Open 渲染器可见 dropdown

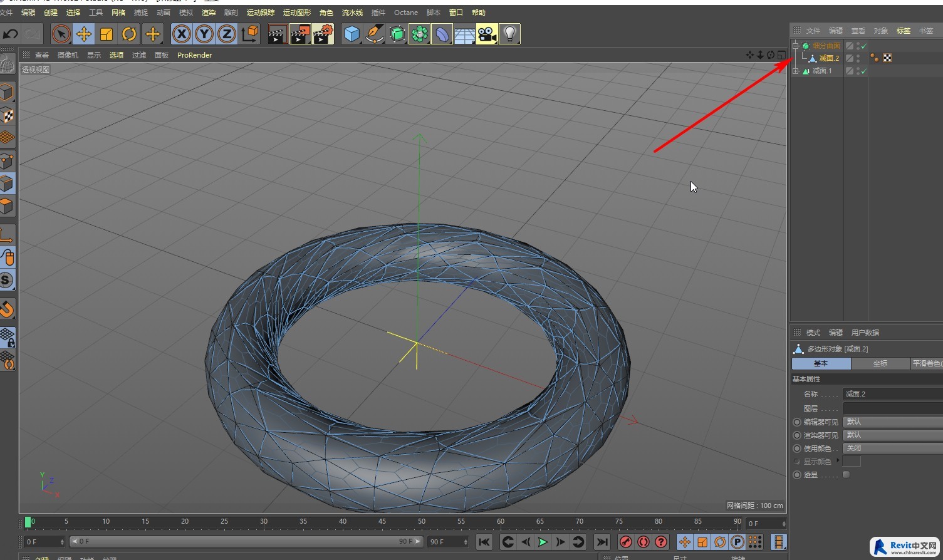(892, 435)
